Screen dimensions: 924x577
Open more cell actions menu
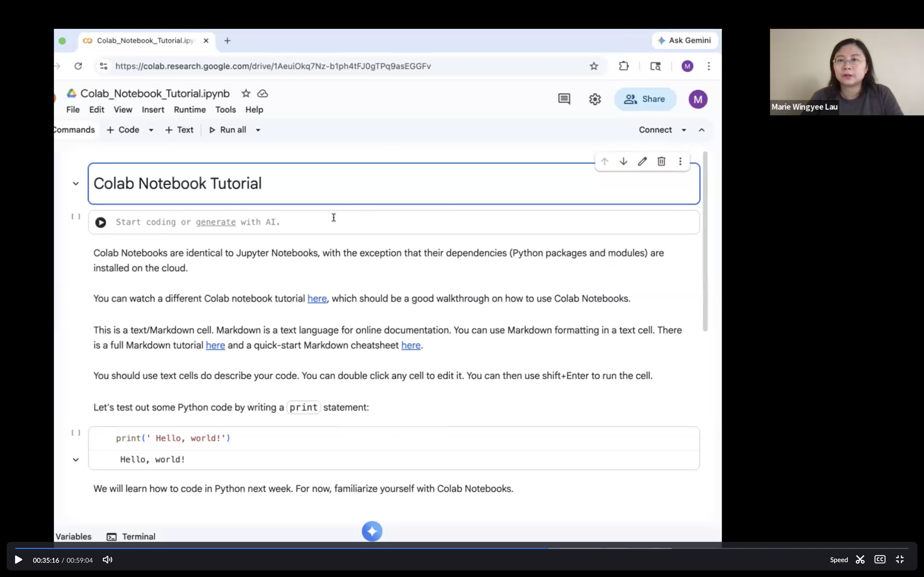pos(680,162)
